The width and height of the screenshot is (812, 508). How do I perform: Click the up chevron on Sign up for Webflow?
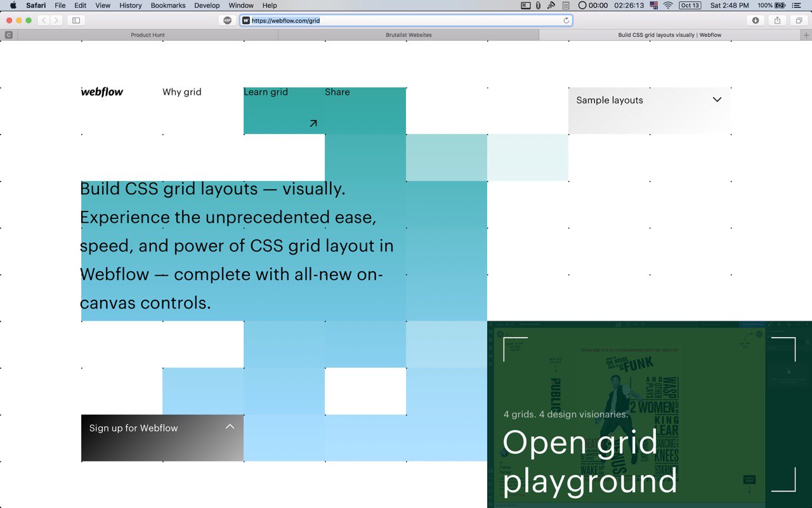230,427
